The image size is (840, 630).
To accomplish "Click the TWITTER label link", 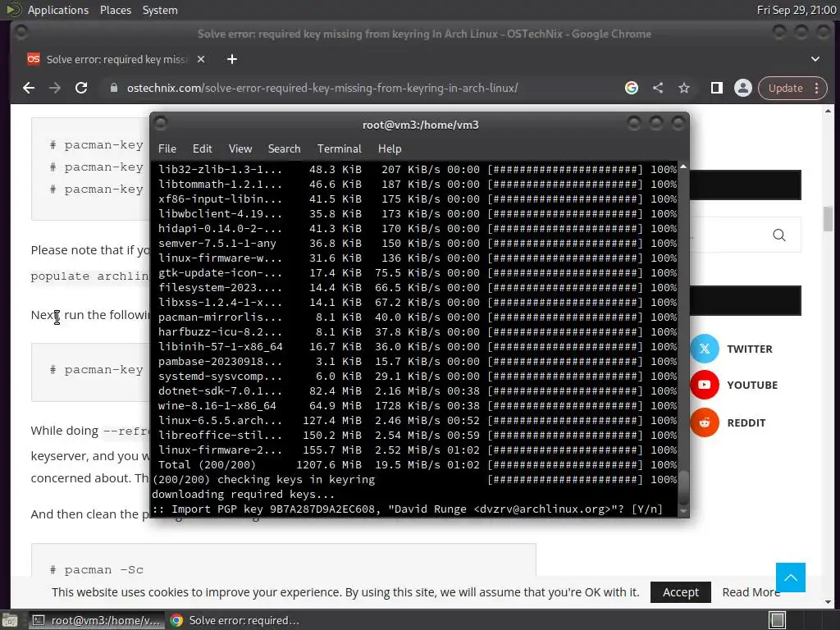I will click(x=750, y=349).
